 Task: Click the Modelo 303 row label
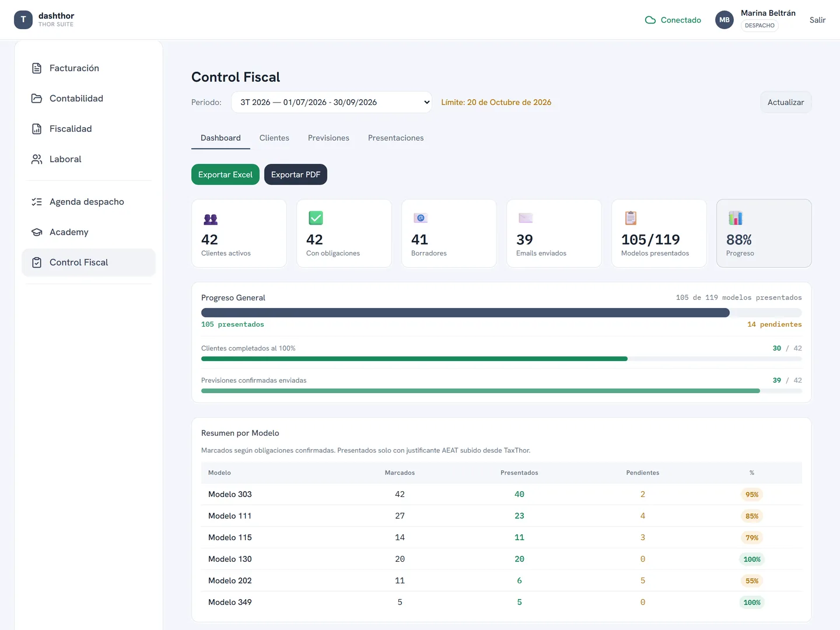[x=230, y=494]
